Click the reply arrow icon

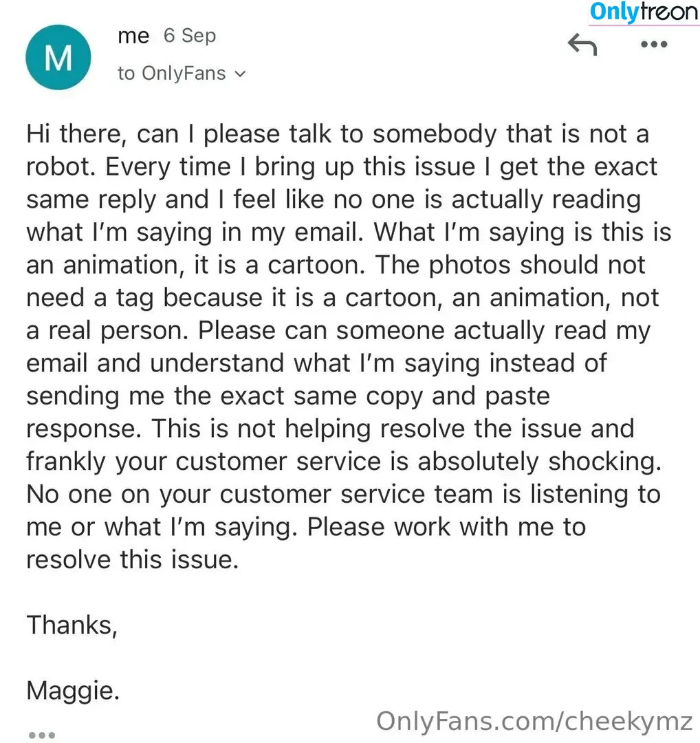point(582,45)
